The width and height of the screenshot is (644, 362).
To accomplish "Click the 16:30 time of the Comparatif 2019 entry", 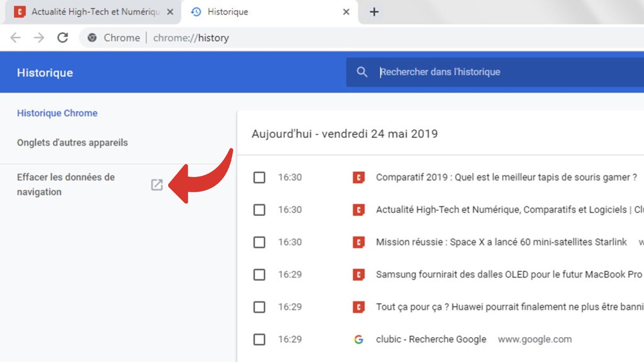I will pyautogui.click(x=290, y=177).
